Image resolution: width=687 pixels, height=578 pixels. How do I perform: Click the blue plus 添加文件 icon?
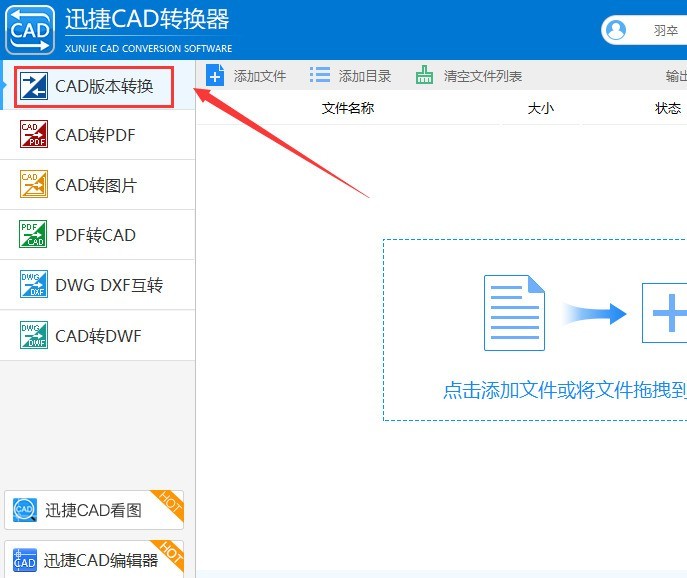pos(215,75)
